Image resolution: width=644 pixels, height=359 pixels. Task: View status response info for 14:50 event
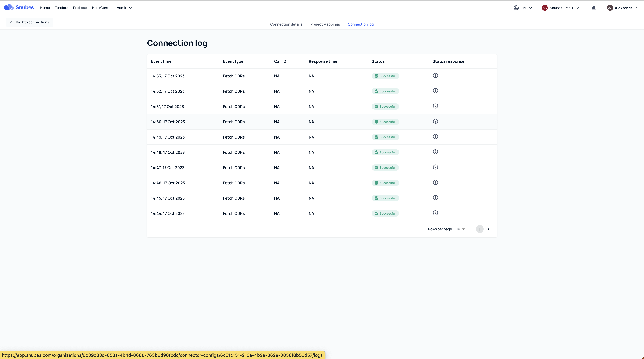(435, 121)
